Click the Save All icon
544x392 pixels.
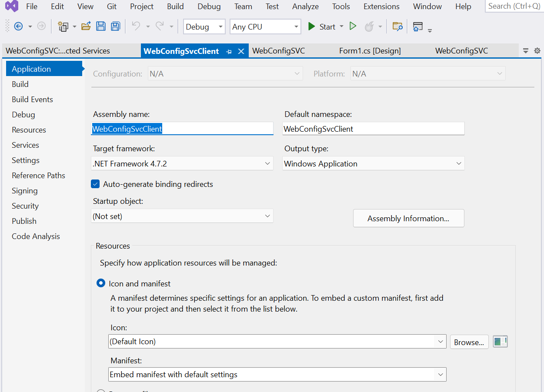[x=115, y=27]
